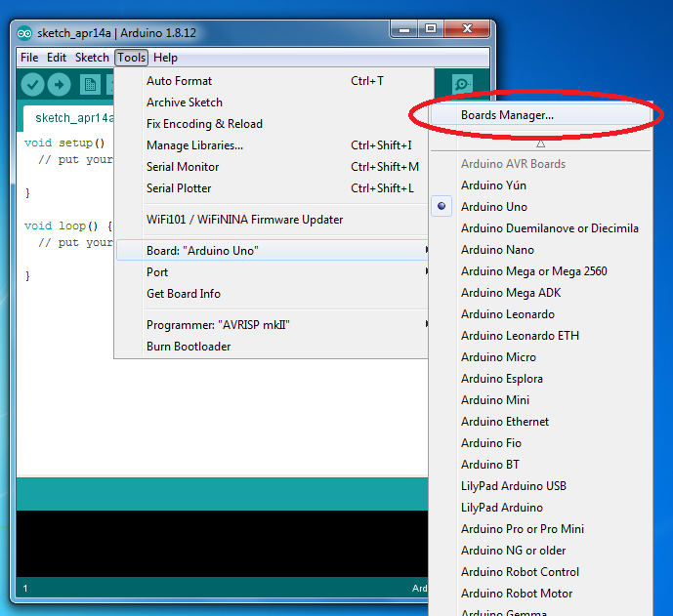The width and height of the screenshot is (673, 616).
Task: Switch to the sketch_apr14a tab
Action: (x=68, y=117)
